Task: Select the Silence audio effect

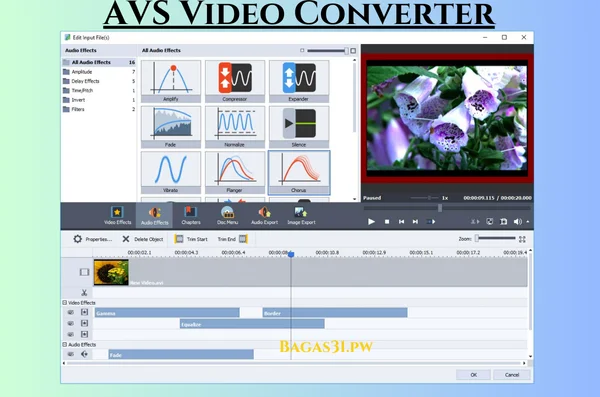Action: pos(299,127)
